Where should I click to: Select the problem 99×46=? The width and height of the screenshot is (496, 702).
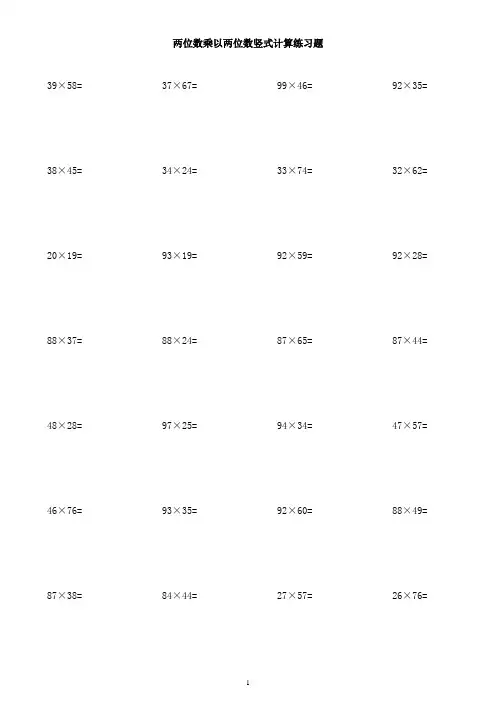coord(295,86)
